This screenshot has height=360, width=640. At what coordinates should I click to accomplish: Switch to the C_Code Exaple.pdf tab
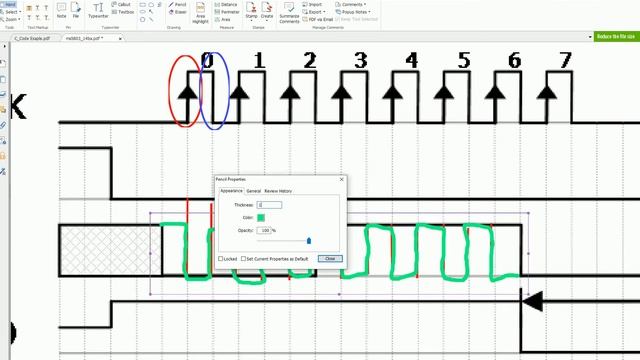coord(32,38)
